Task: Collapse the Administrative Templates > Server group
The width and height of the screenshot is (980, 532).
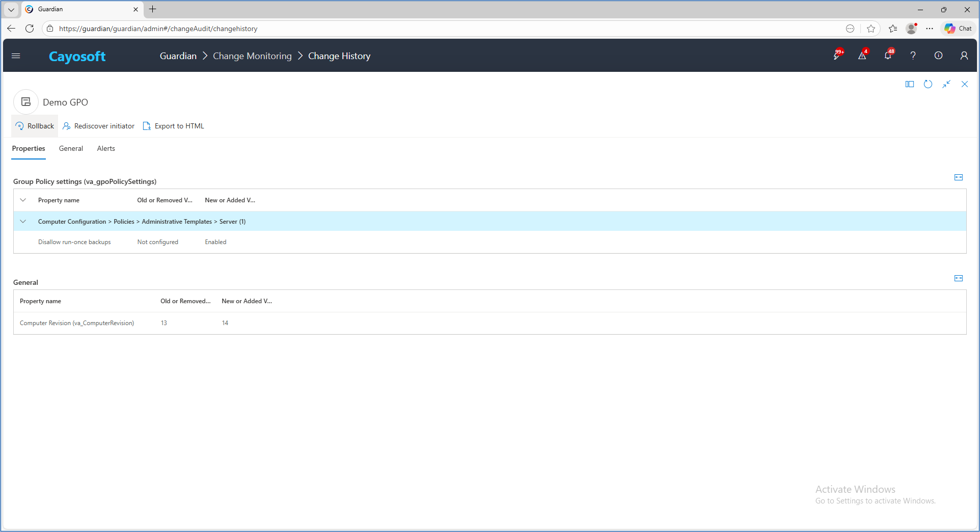Action: coord(23,222)
